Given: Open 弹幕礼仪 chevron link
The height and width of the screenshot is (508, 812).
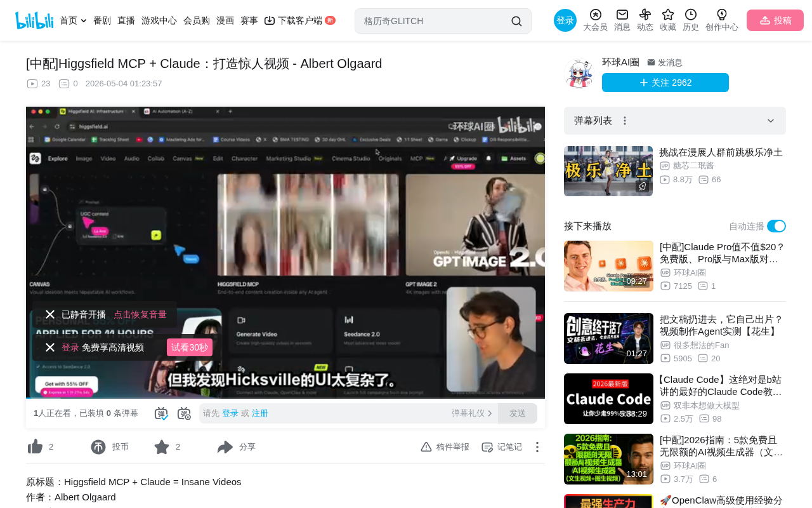Looking at the screenshot, I should pos(472,413).
